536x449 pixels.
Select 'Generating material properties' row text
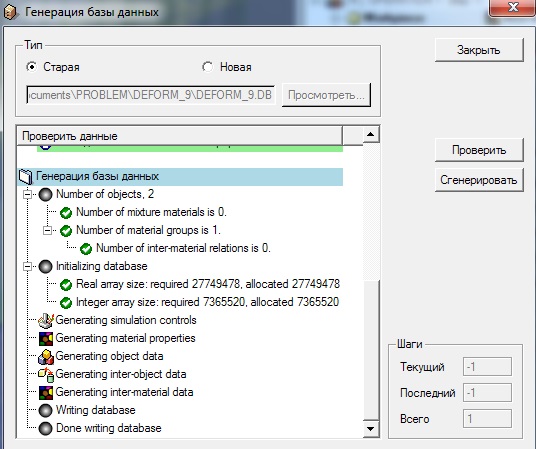[125, 339]
